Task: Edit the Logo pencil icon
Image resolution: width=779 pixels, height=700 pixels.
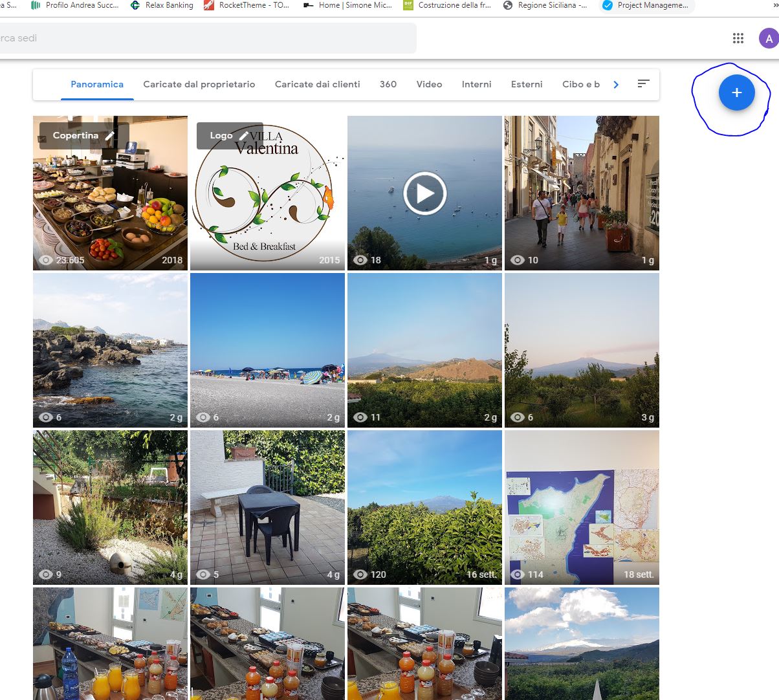Action: (244, 136)
